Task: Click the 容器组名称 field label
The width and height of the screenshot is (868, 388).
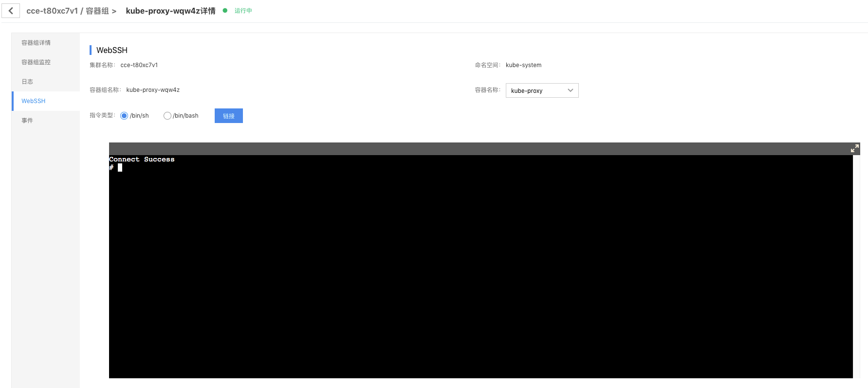Action: click(105, 90)
